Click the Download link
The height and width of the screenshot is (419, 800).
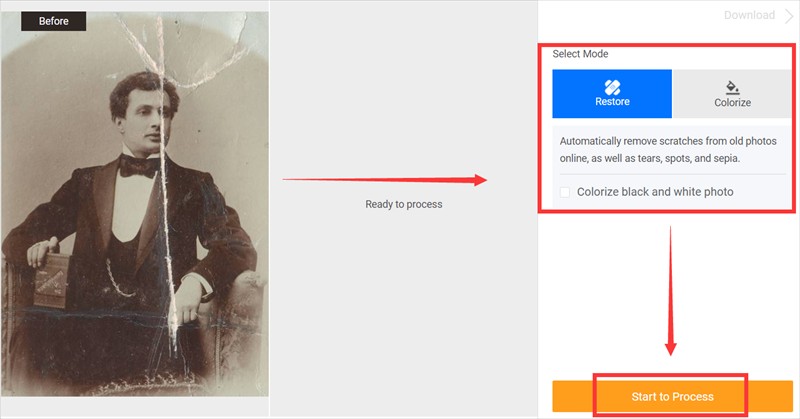749,15
